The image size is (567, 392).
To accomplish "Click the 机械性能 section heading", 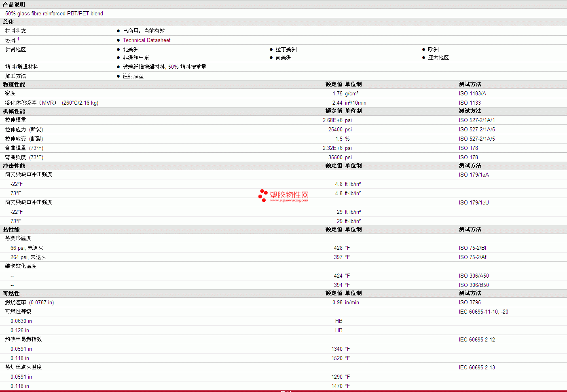I will [x=14, y=111].
